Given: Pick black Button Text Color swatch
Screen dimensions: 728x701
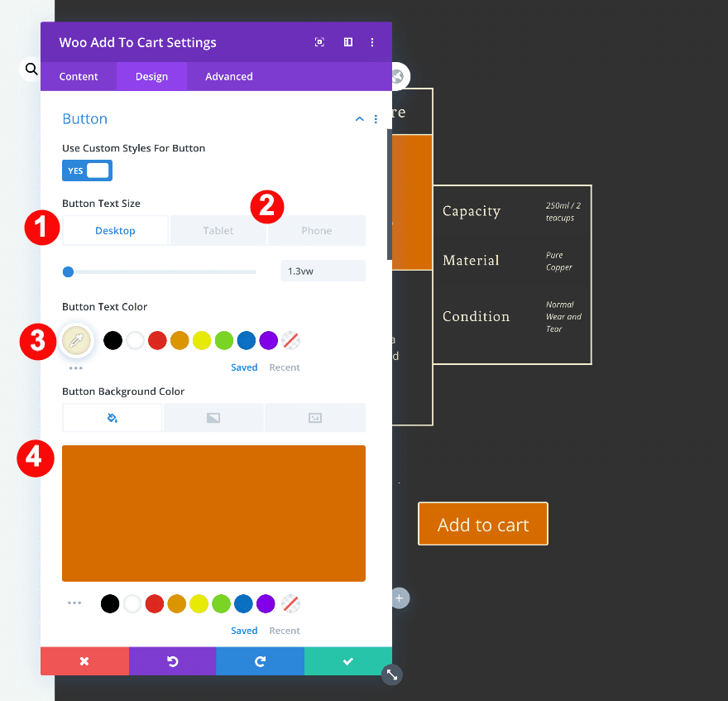Looking at the screenshot, I should point(113,340).
